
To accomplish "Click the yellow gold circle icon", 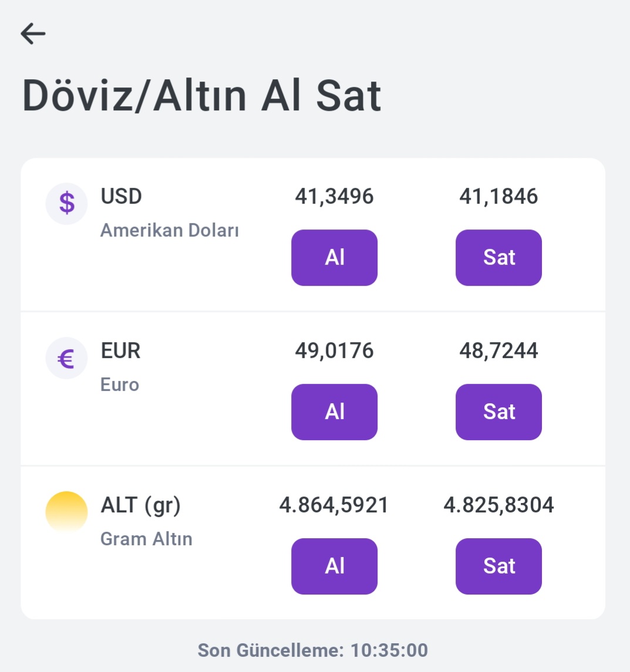I will 66,512.
